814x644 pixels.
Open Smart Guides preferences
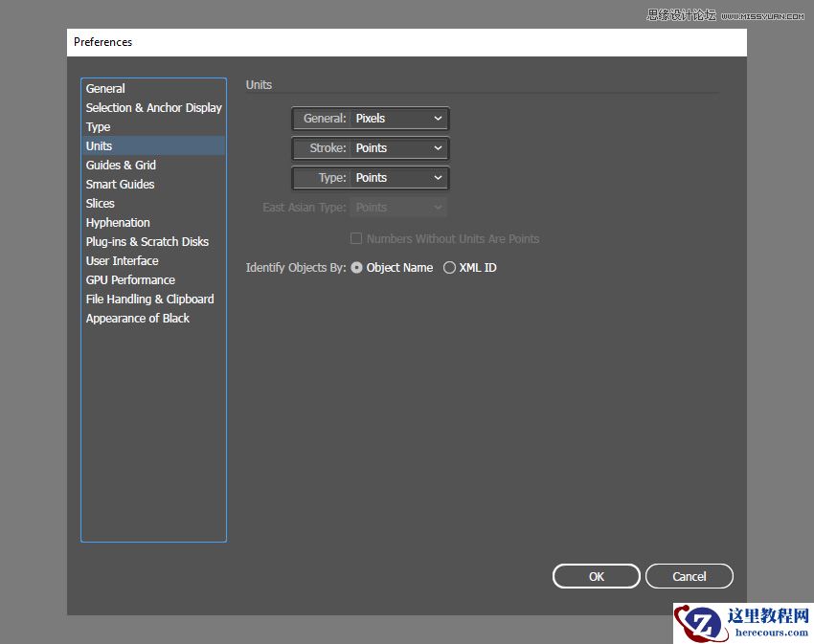click(153, 185)
